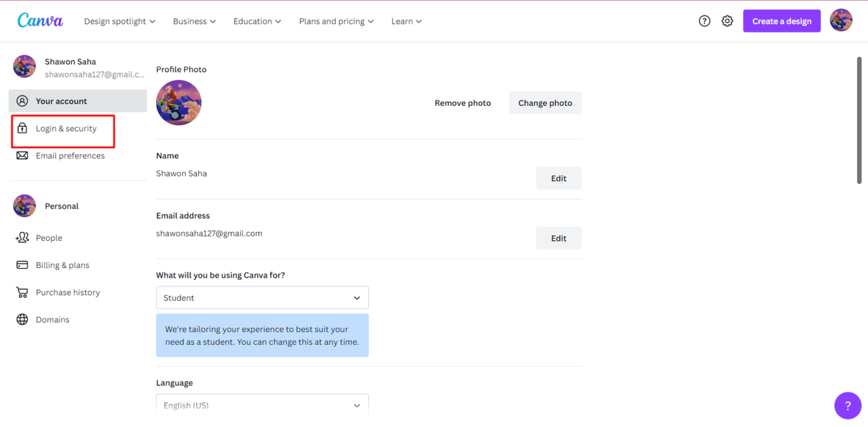The height and width of the screenshot is (427, 868).
Task: Edit the Name field
Action: pyautogui.click(x=559, y=178)
